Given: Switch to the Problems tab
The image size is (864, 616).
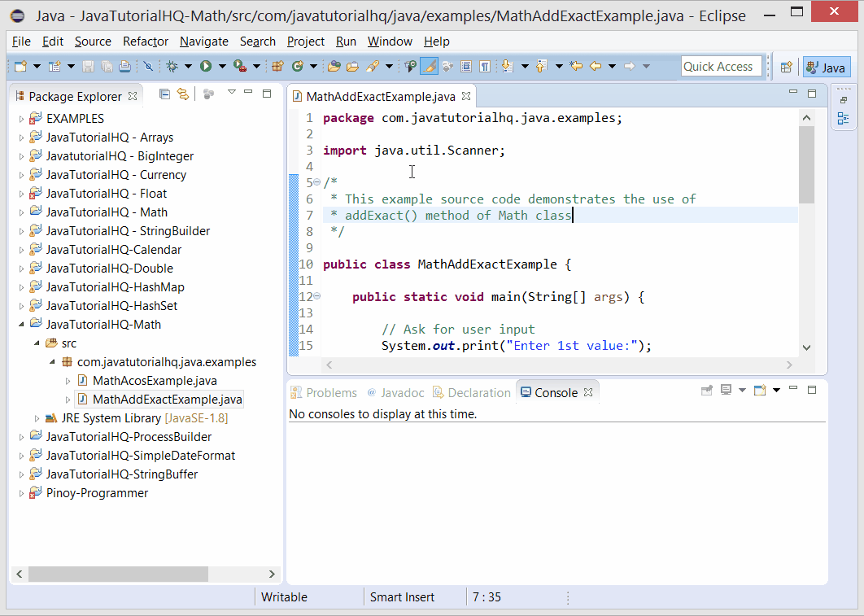Looking at the screenshot, I should [x=324, y=393].
